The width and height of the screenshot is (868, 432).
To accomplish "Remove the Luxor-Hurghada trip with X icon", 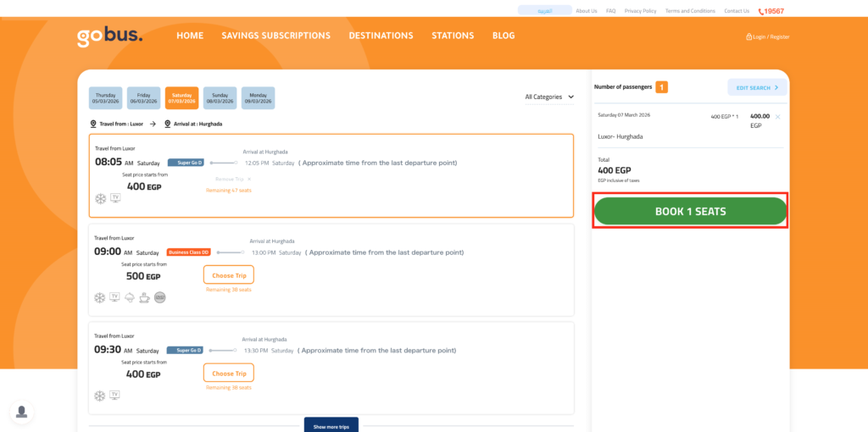I will (777, 116).
